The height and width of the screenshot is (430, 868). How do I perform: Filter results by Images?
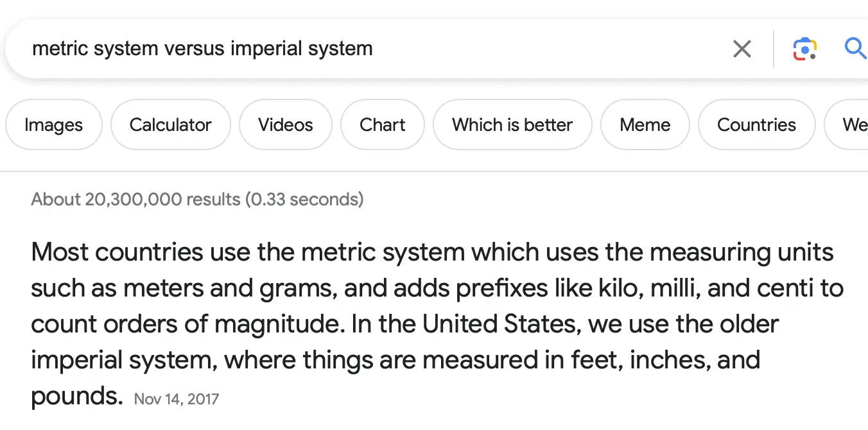coord(53,125)
